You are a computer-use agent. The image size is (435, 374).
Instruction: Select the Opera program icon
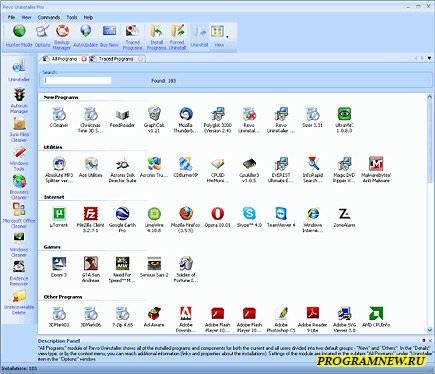tap(217, 217)
